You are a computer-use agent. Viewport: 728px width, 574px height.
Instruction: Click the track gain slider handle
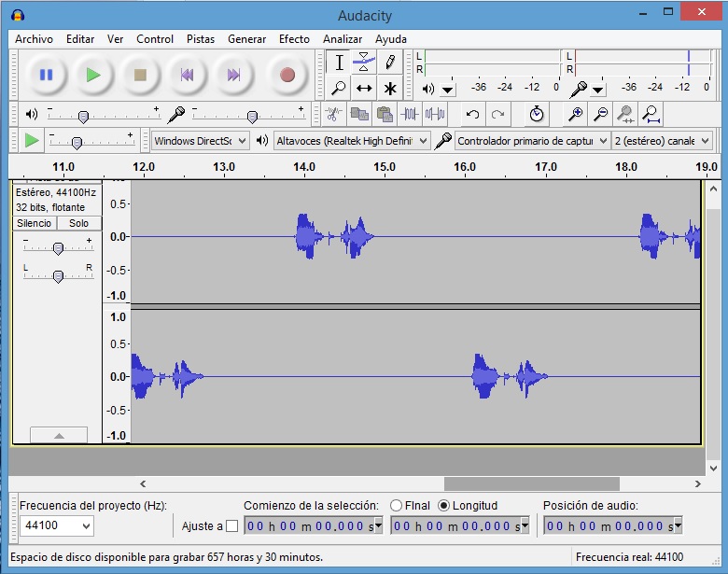click(58, 249)
